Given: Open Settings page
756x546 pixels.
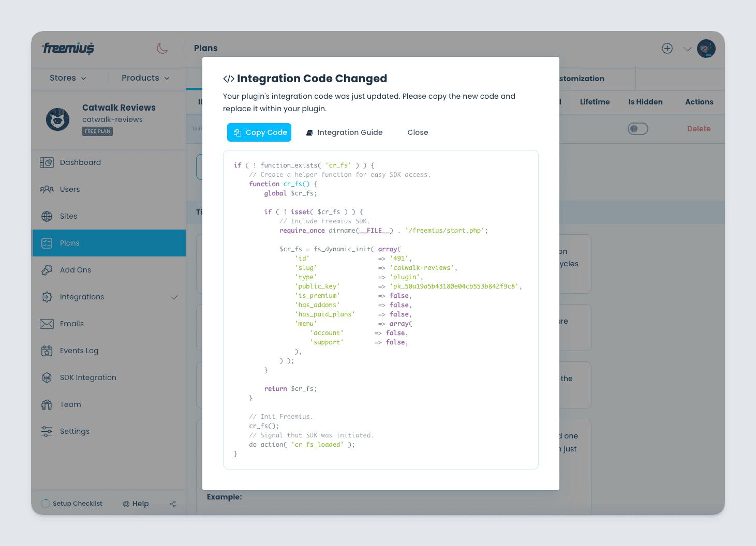Looking at the screenshot, I should [109, 431].
